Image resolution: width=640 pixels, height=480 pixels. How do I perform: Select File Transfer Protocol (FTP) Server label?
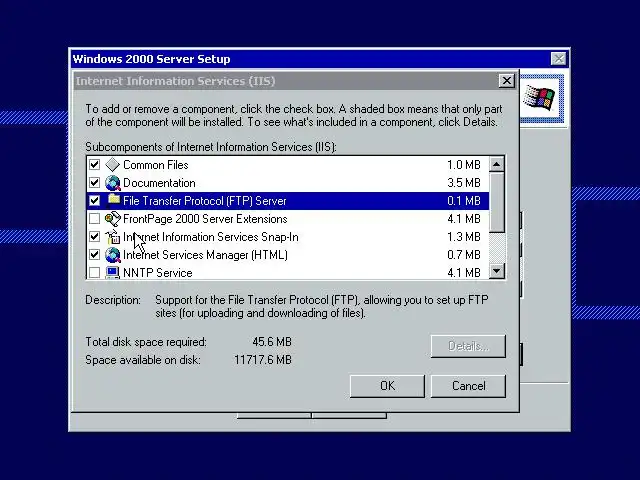click(x=204, y=201)
